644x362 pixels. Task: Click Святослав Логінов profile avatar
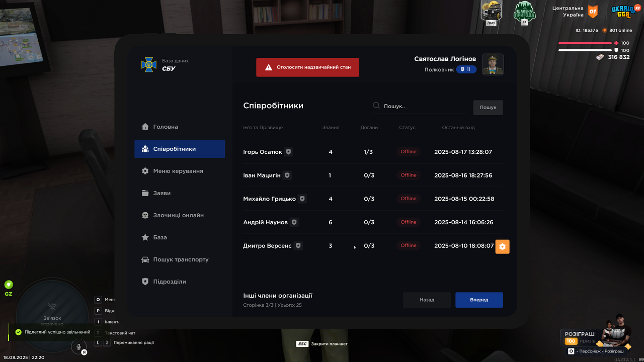(x=493, y=64)
